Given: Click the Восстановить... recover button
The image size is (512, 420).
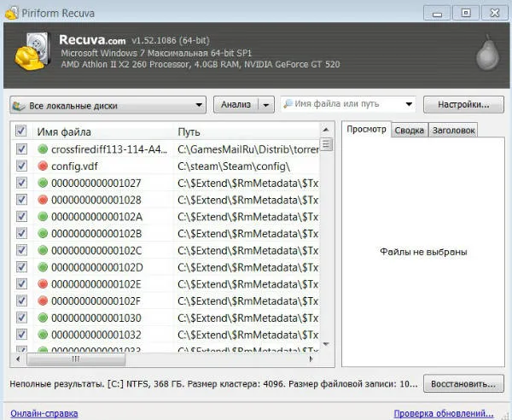Looking at the screenshot, I should [463, 383].
